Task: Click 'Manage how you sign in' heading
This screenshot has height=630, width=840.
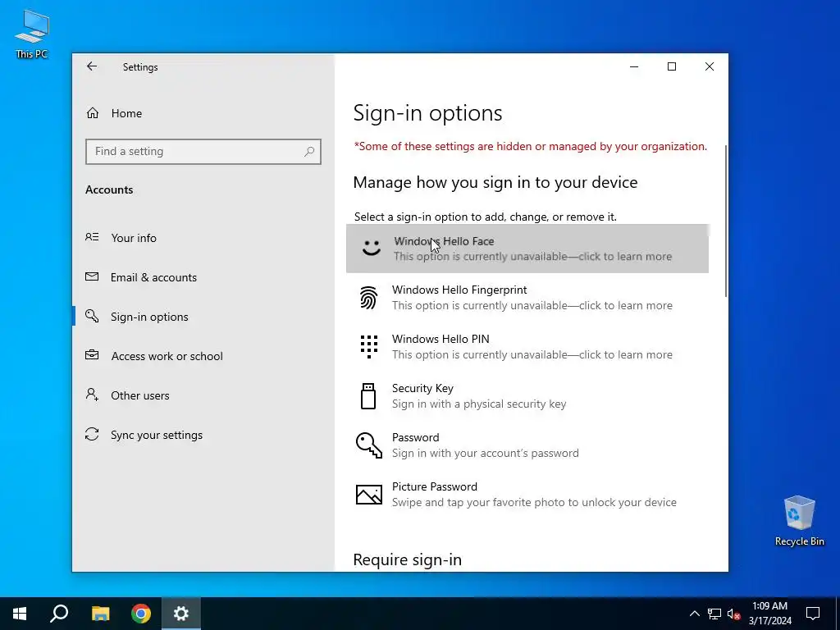Action: tap(495, 182)
